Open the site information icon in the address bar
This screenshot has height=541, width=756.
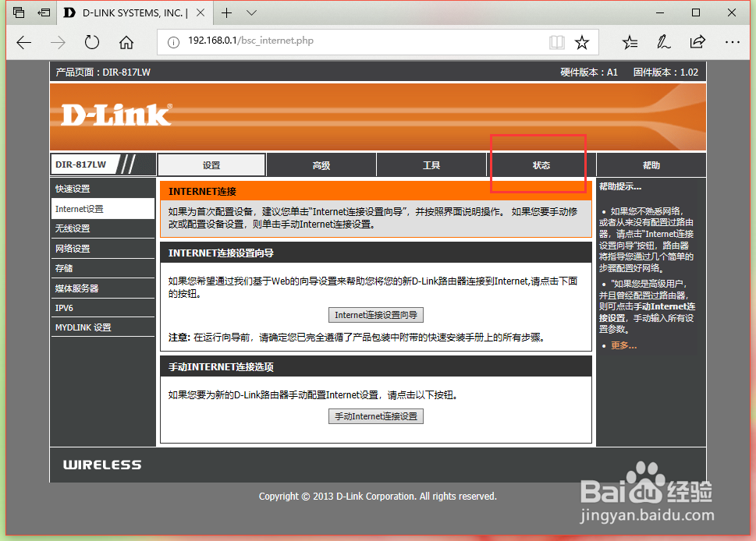pyautogui.click(x=173, y=42)
